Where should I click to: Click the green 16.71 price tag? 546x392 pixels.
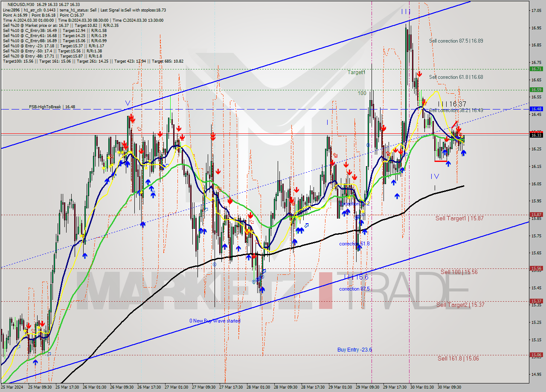pyautogui.click(x=536, y=69)
